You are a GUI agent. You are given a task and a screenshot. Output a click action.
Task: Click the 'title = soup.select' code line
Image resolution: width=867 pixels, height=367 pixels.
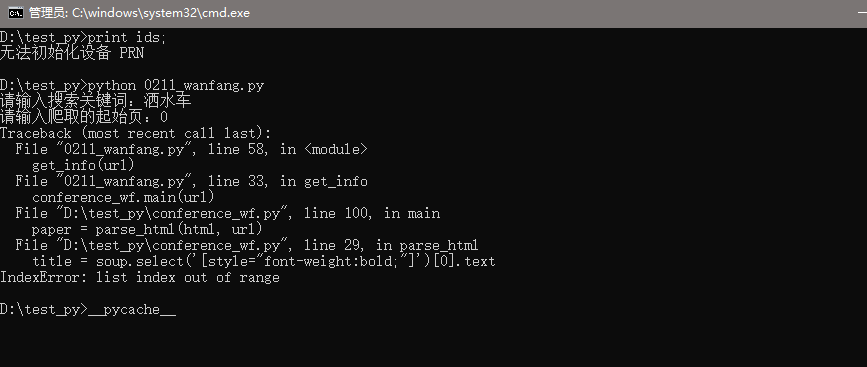[x=264, y=261]
